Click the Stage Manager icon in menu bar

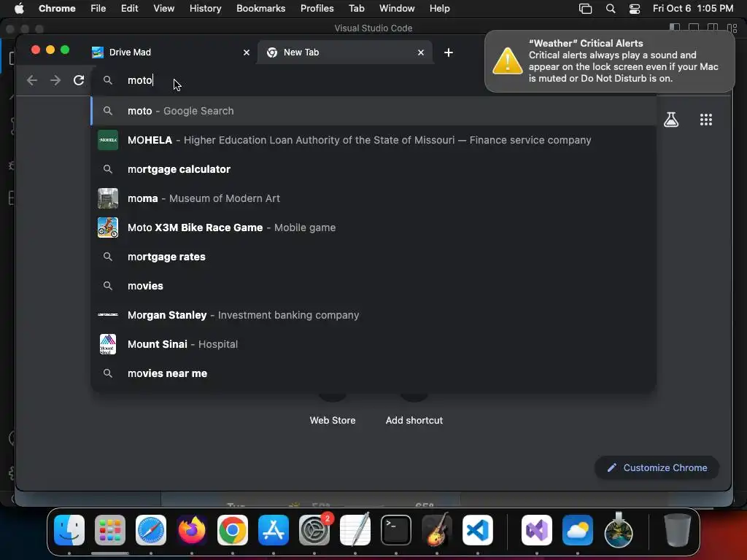click(586, 9)
